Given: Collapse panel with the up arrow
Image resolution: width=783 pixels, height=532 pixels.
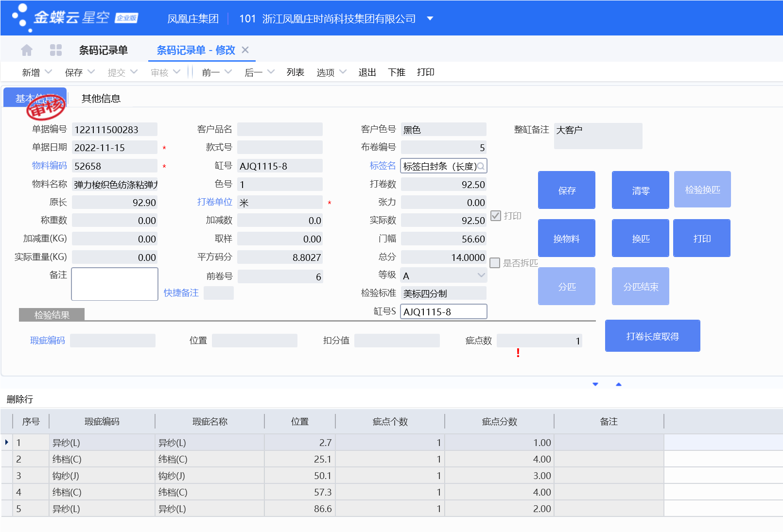Looking at the screenshot, I should (x=619, y=384).
